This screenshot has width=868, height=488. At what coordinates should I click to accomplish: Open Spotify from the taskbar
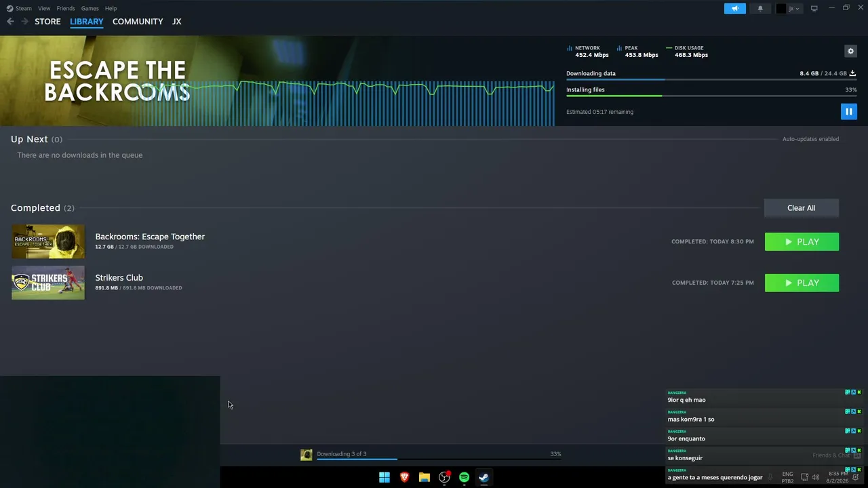pyautogui.click(x=464, y=477)
